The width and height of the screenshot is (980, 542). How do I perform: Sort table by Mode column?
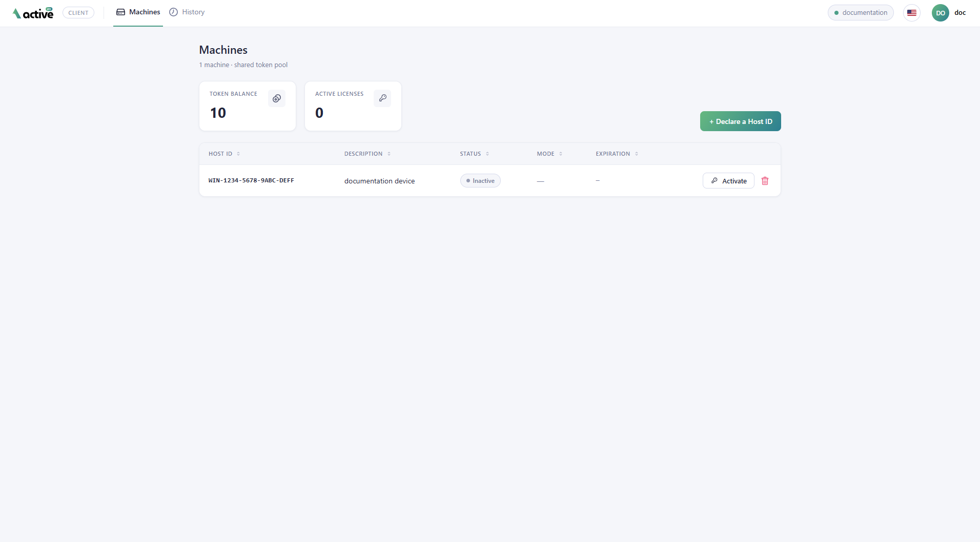(x=549, y=154)
